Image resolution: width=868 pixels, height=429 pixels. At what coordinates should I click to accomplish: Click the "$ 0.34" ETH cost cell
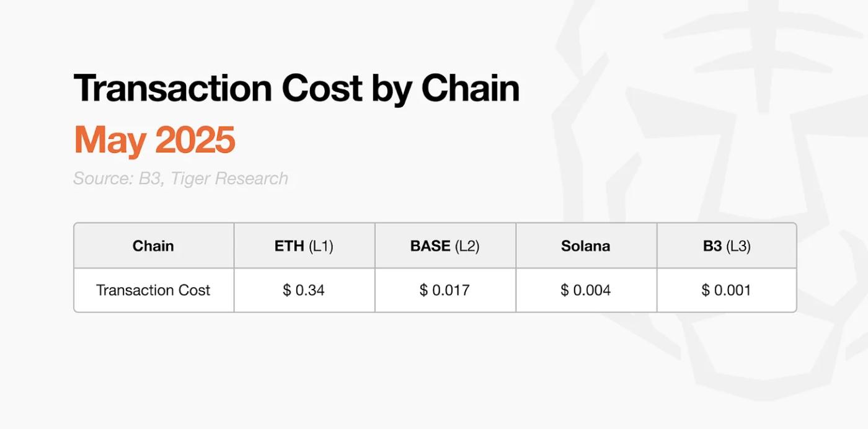pos(304,290)
